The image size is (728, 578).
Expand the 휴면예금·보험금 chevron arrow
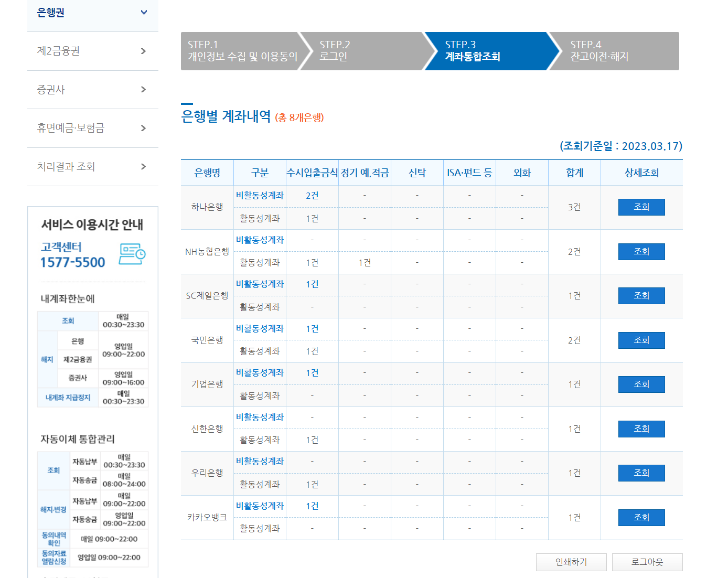[143, 128]
